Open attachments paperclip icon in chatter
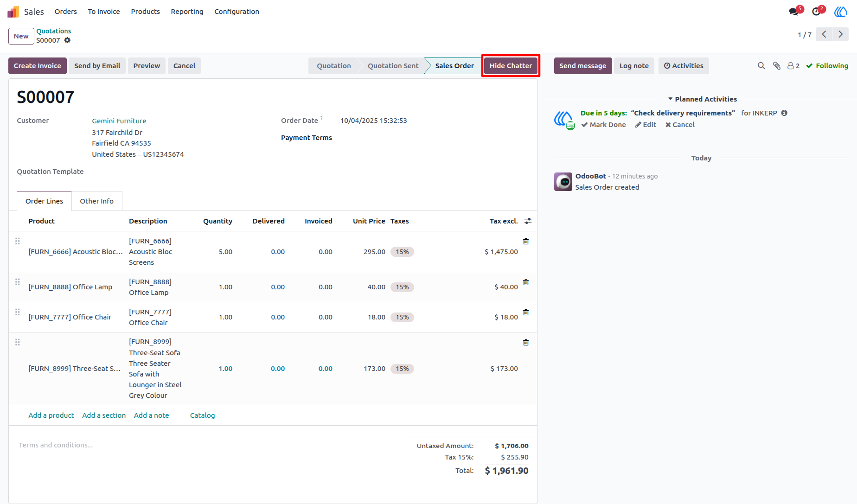 tap(777, 66)
